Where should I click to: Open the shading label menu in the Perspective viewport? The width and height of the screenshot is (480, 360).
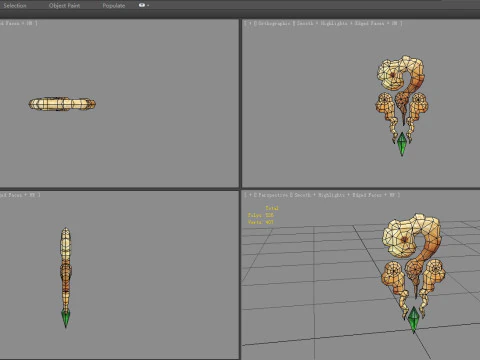point(345,195)
